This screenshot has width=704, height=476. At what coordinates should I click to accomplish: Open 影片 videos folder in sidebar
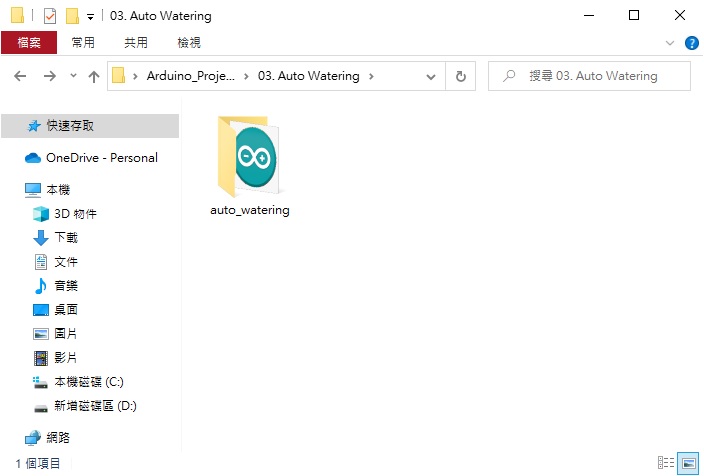[55, 358]
